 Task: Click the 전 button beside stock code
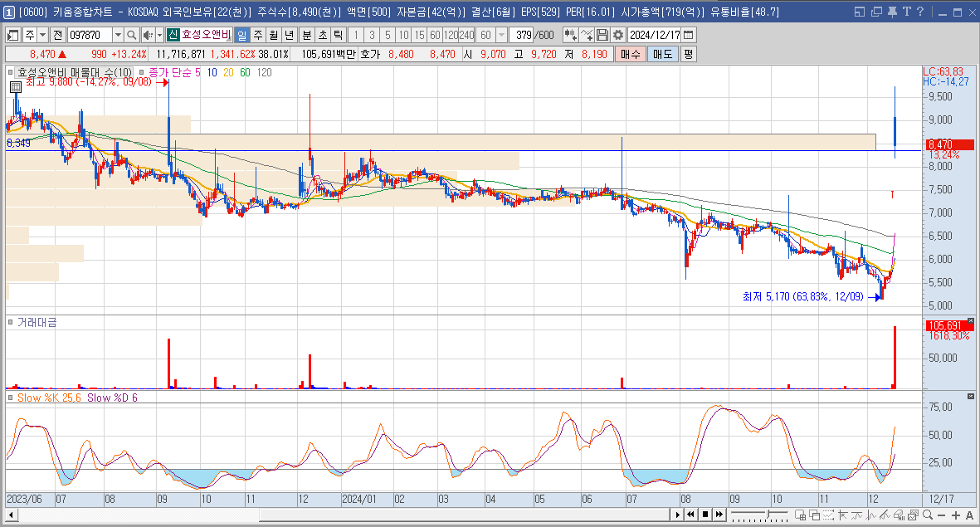click(x=57, y=35)
